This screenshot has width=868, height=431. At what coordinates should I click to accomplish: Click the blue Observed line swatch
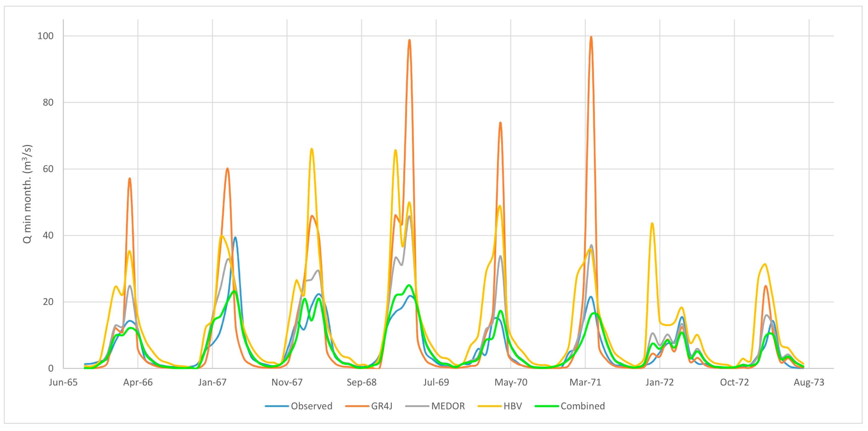[x=277, y=407]
